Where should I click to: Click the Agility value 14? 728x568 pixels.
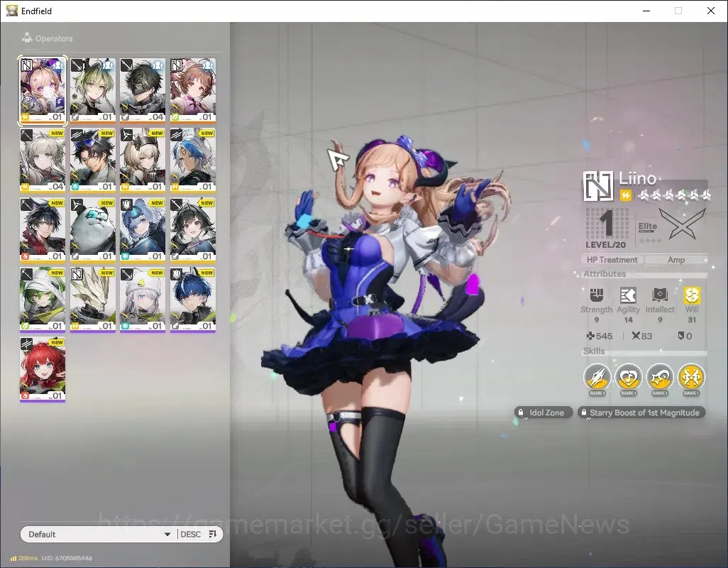pyautogui.click(x=628, y=319)
